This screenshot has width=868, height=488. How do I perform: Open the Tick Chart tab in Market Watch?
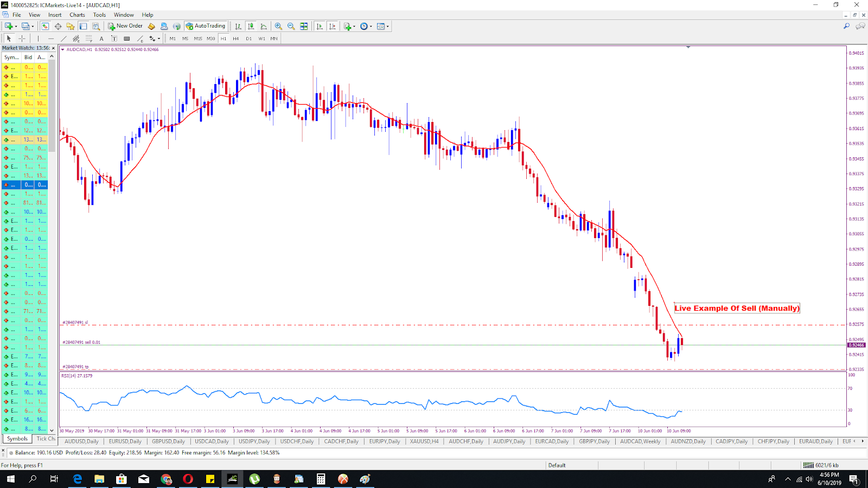[46, 439]
